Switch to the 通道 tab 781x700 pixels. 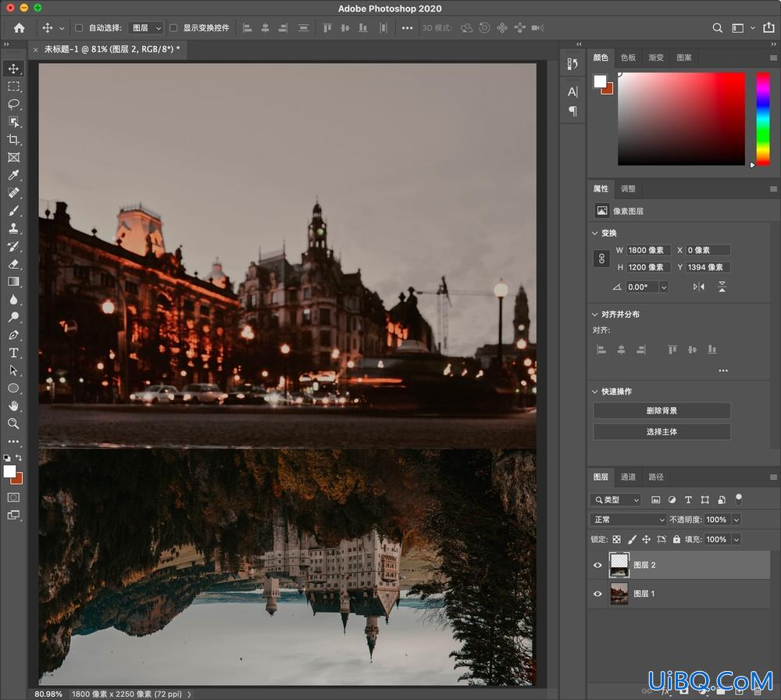(628, 477)
